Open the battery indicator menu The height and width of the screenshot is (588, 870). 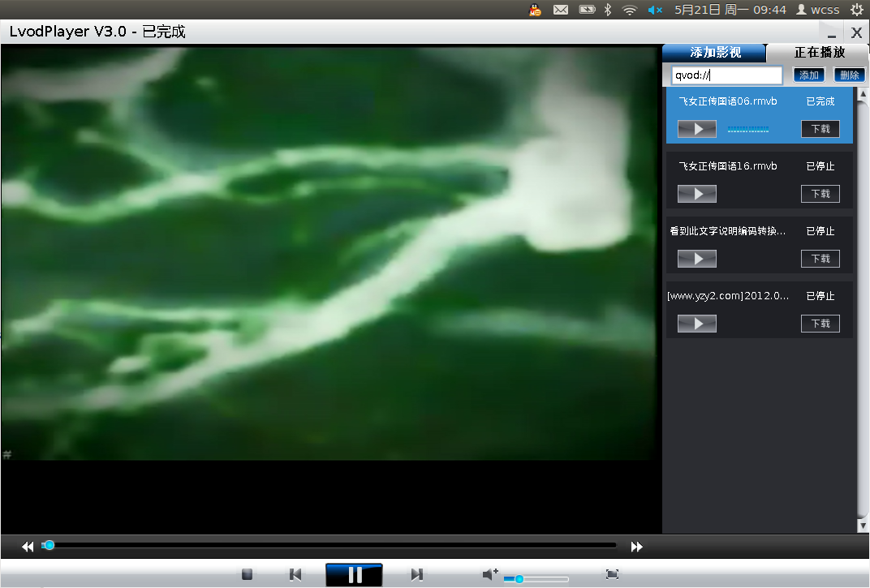587,10
